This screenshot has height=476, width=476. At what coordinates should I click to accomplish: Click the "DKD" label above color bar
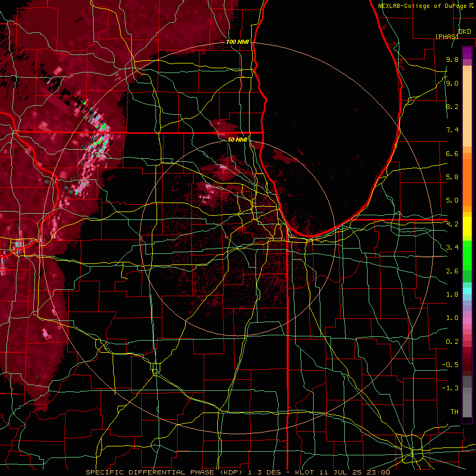(x=465, y=32)
